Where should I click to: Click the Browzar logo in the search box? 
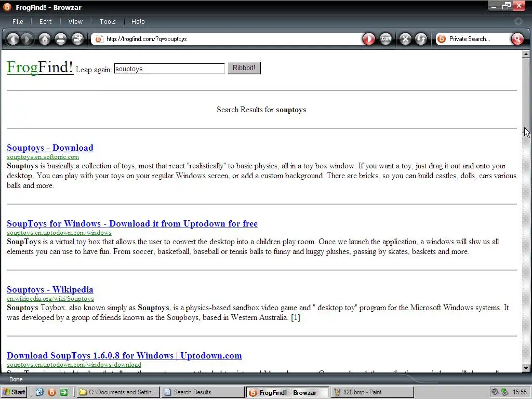(x=442, y=39)
